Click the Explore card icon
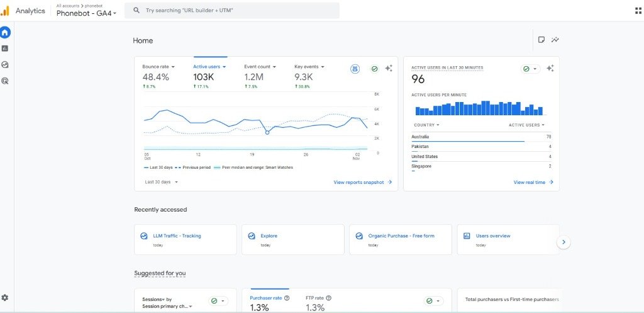The width and height of the screenshot is (644, 313). point(252,236)
